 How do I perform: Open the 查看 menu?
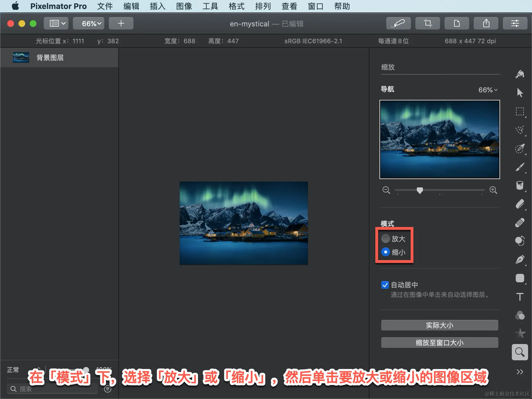coord(289,6)
